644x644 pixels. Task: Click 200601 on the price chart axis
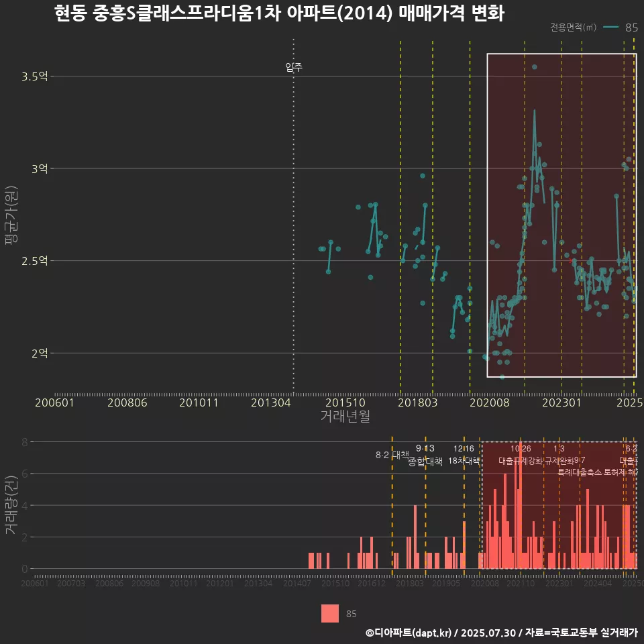54,402
